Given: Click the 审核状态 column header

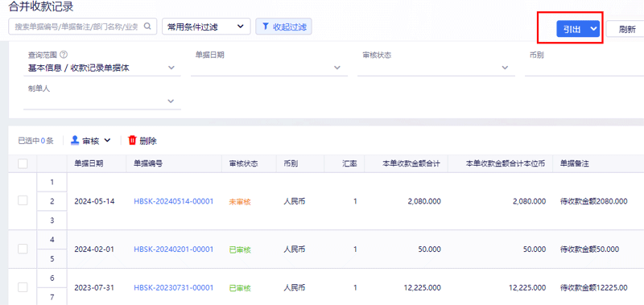Looking at the screenshot, I should point(244,163).
